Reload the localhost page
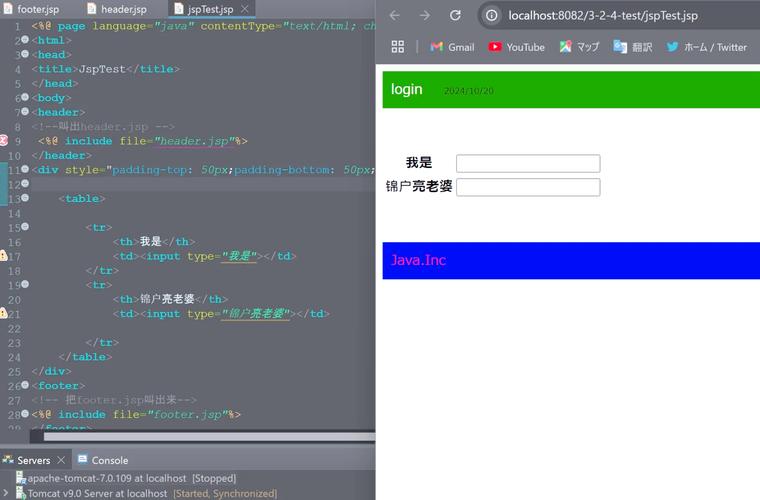The height and width of the screenshot is (500, 760). tap(456, 15)
